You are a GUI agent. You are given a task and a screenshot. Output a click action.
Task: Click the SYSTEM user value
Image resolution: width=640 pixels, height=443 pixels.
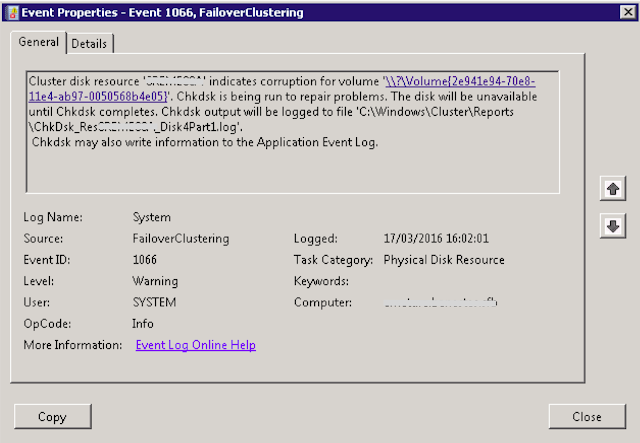(x=154, y=302)
